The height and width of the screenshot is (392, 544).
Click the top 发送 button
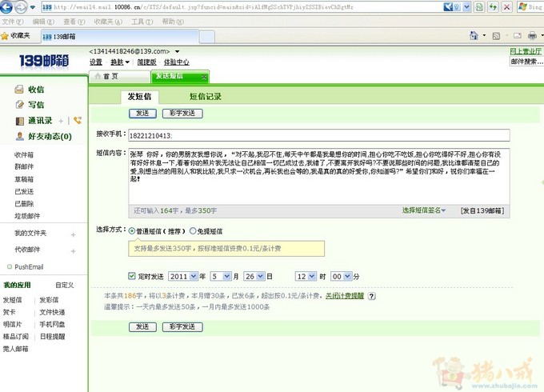click(142, 114)
